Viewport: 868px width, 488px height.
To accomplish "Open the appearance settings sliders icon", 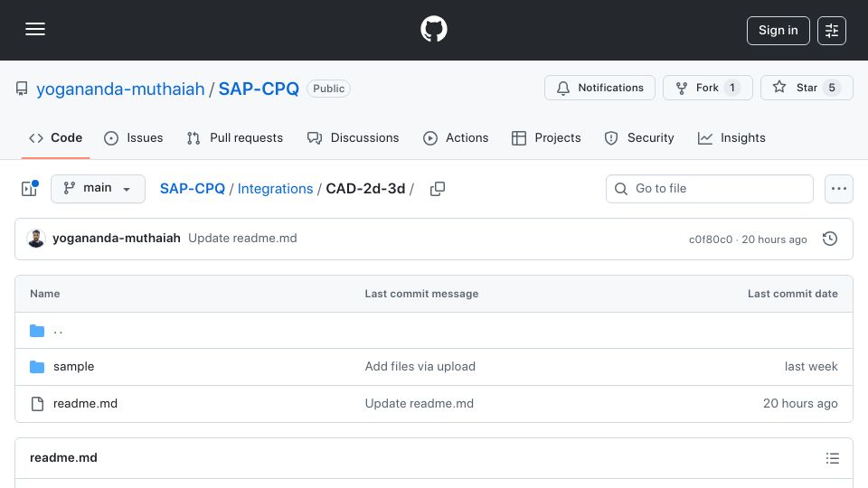I will (x=832, y=31).
